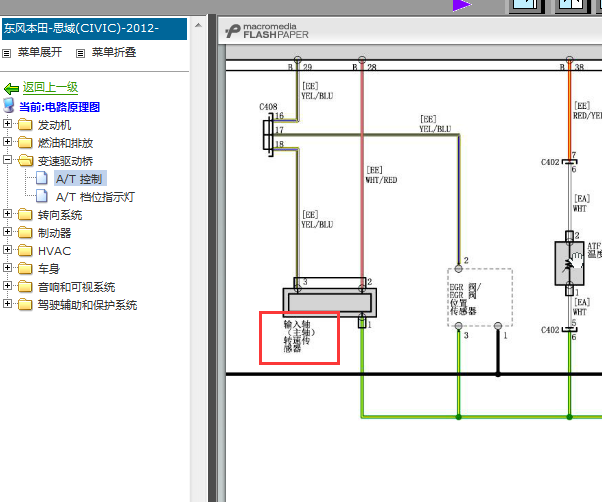Open the A/T 档位指示灯 document
The width and height of the screenshot is (602, 502).
(95, 197)
